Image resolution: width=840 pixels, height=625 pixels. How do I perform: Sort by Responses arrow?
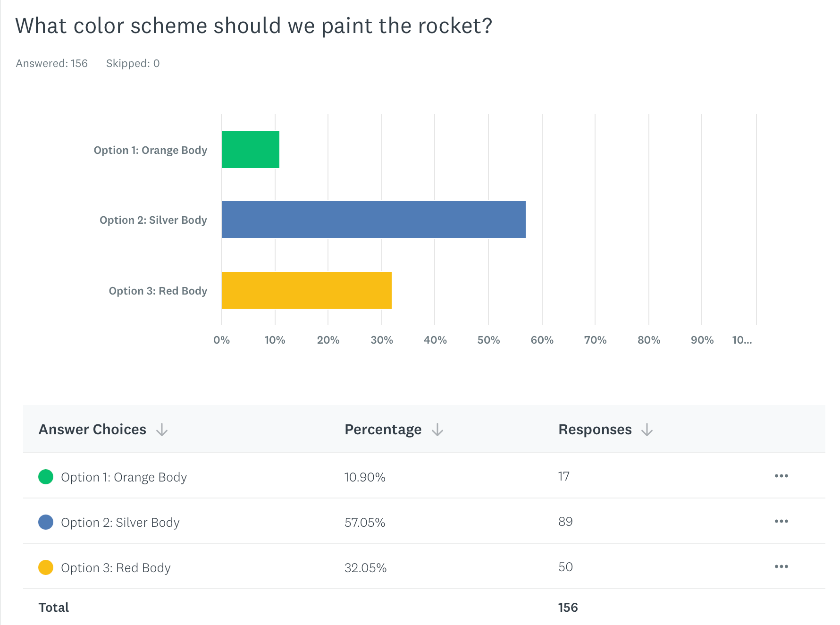647,430
